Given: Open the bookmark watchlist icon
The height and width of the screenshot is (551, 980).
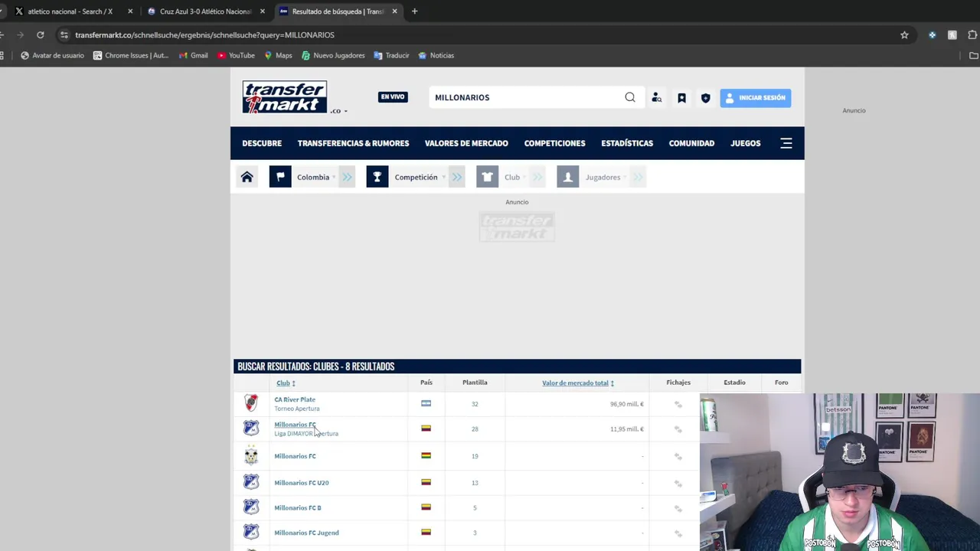Looking at the screenshot, I should tap(681, 98).
